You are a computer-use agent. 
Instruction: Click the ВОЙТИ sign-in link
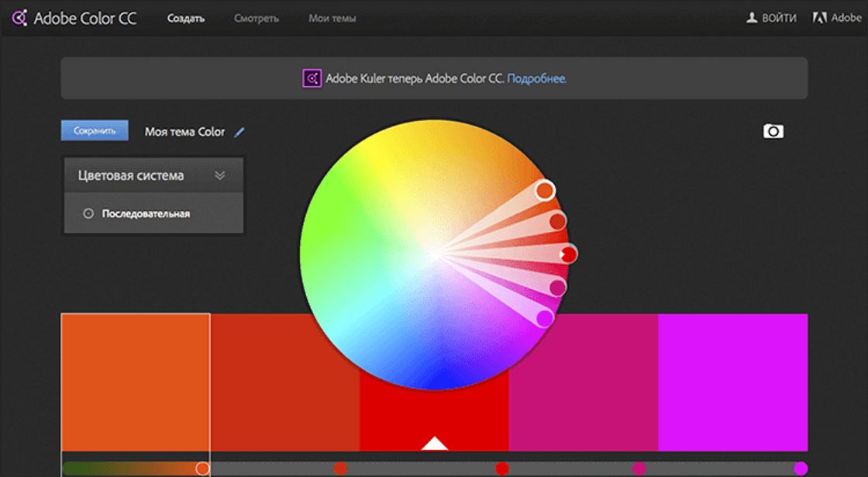(779, 19)
